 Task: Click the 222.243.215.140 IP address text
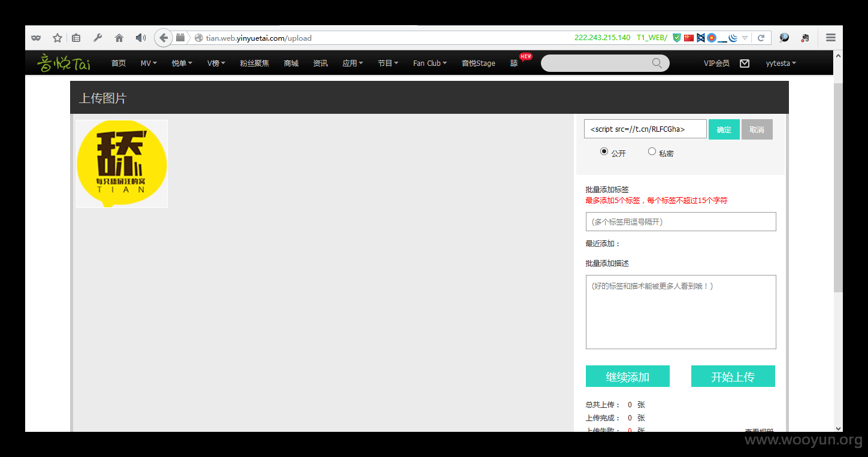point(602,37)
